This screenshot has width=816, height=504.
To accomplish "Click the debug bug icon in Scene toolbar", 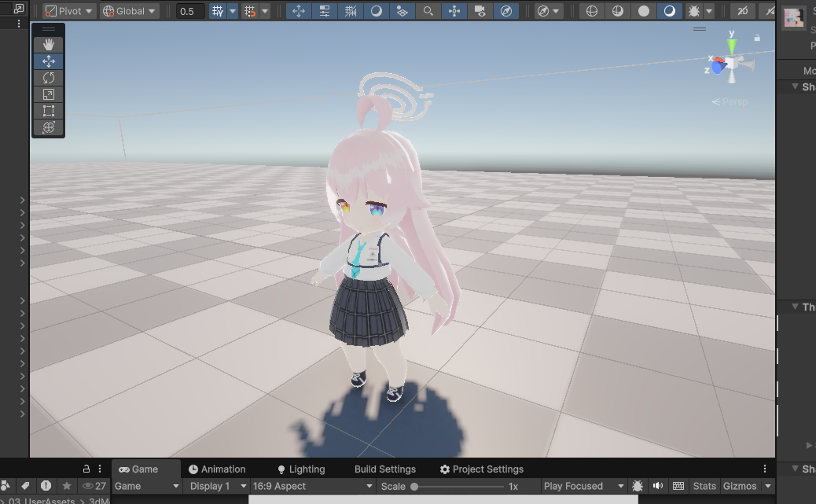I will [x=694, y=11].
